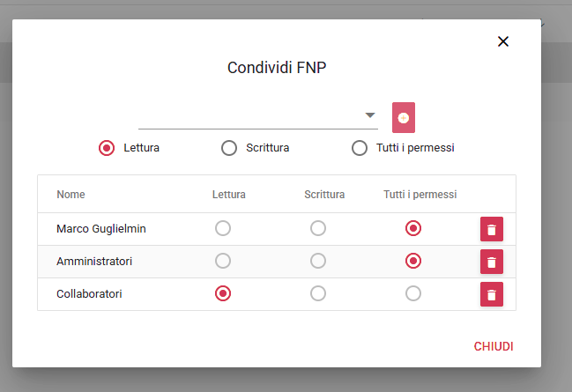Image resolution: width=572 pixels, height=392 pixels.
Task: Click Marco Guglielmin's Tutti i permessi radio
Action: click(412, 229)
